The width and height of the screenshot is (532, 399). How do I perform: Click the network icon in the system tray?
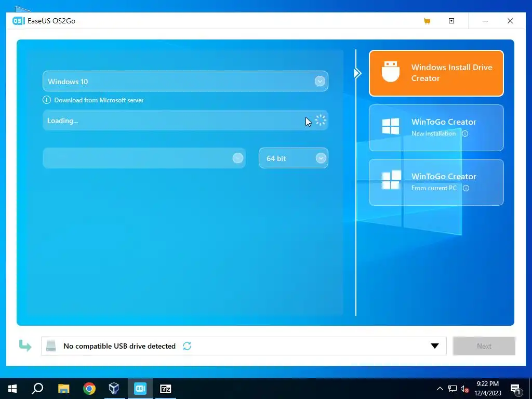click(x=453, y=389)
